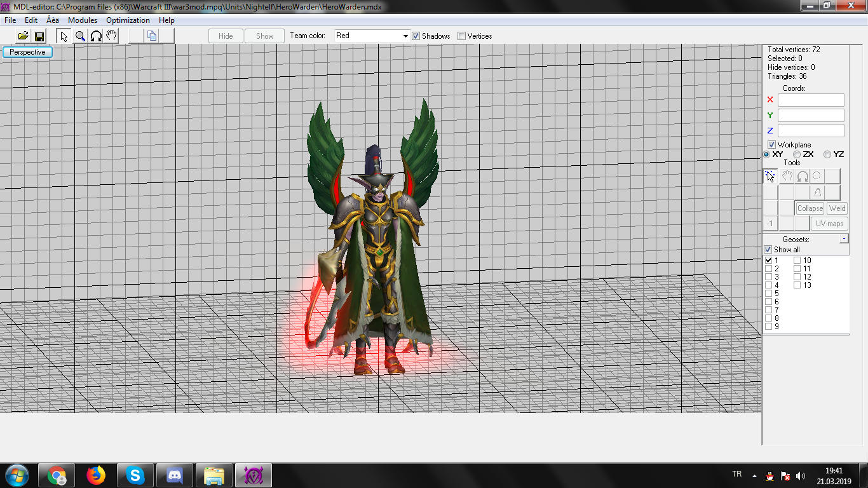Click the copy pages icon in the toolbar

click(x=152, y=36)
